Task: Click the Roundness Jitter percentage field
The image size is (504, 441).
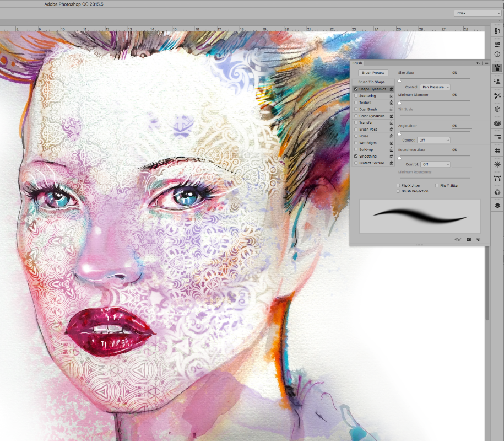Action: click(x=462, y=150)
